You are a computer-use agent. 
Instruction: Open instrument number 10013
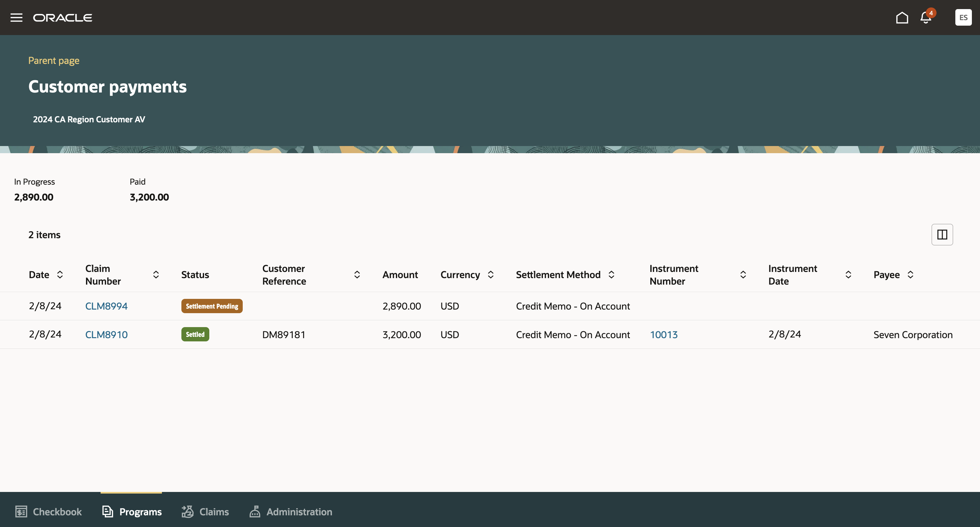tap(664, 335)
